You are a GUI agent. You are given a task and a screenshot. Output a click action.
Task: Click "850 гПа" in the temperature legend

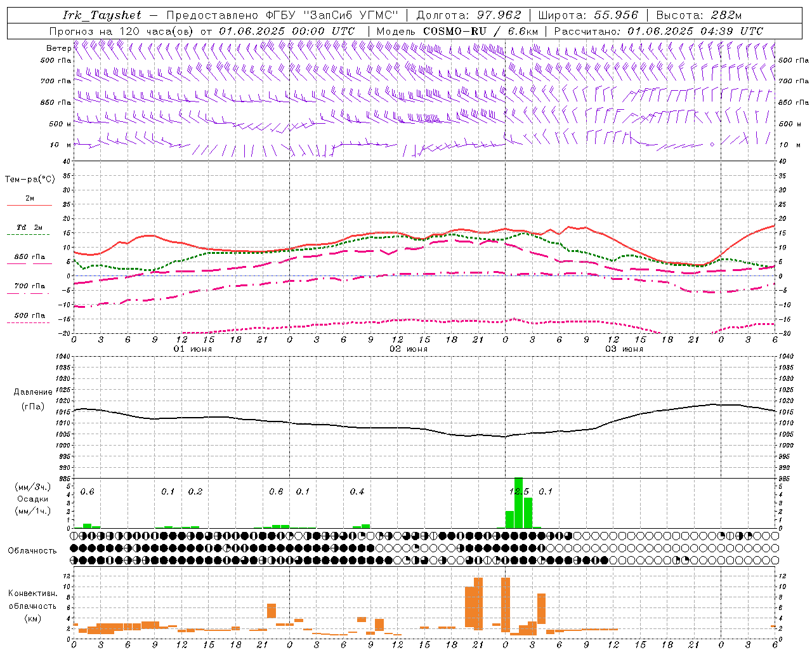pos(30,257)
